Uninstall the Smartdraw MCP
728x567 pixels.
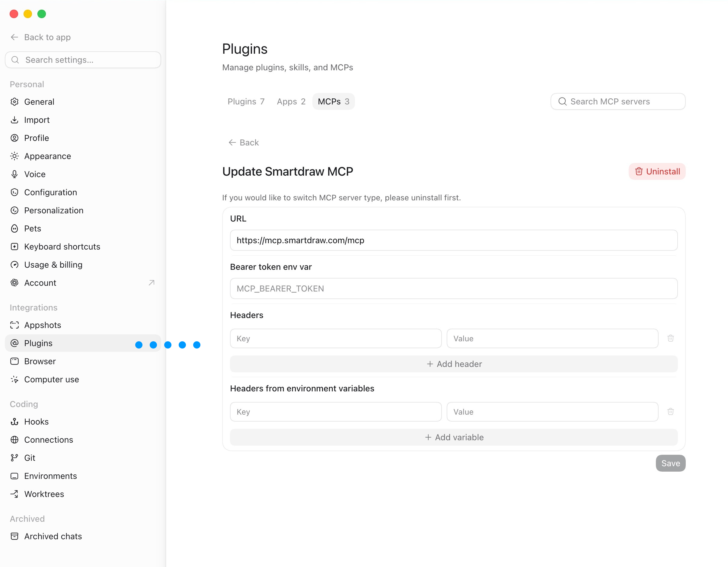pos(657,171)
